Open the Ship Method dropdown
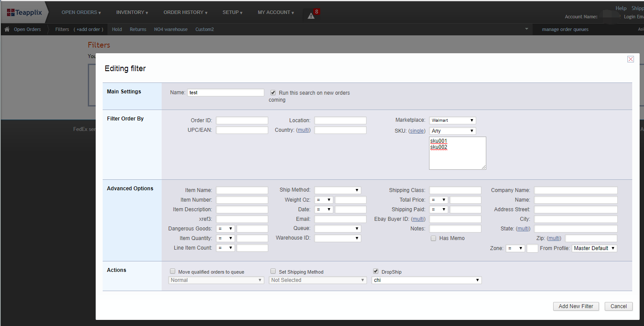The width and height of the screenshot is (644, 326). coord(338,190)
